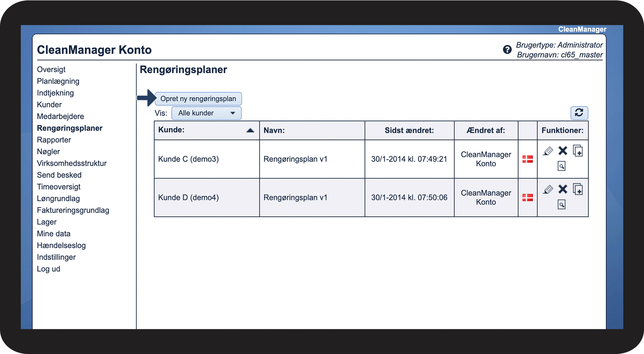
Task: Open Medarbejdere menu item
Action: click(x=61, y=116)
